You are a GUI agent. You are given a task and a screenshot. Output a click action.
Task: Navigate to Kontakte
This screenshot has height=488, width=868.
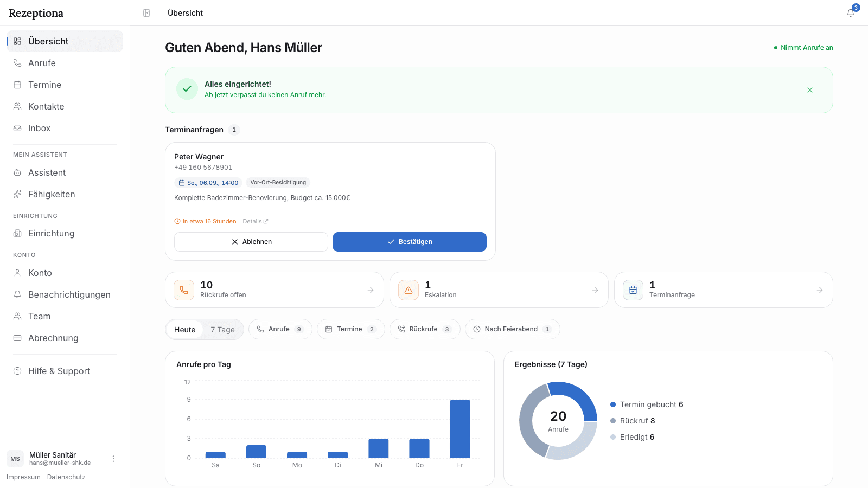65,106
